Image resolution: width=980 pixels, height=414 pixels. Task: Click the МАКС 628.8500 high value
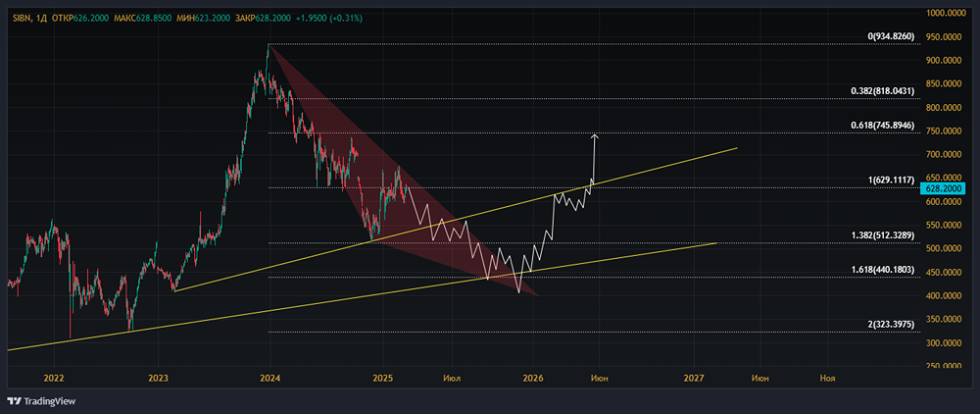coord(144,19)
